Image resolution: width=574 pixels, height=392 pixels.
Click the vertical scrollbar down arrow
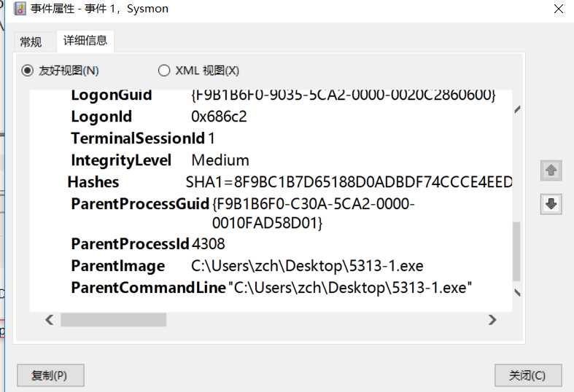(x=517, y=292)
